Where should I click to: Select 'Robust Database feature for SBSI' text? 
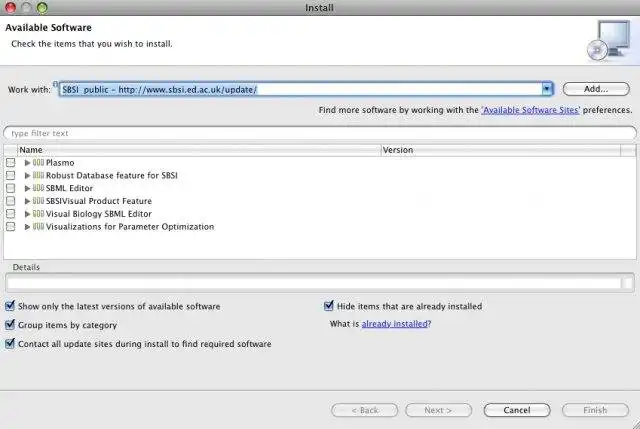point(112,176)
